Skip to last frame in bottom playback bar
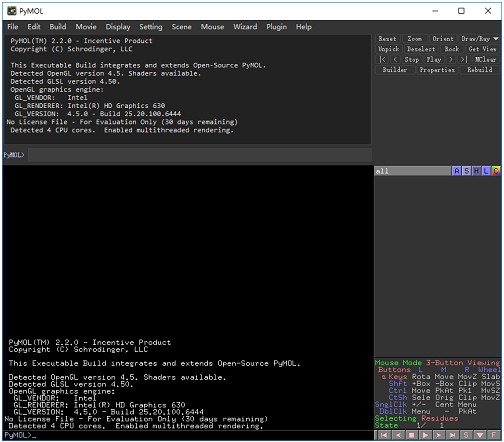Image resolution: width=504 pixels, height=442 pixels. (452, 435)
